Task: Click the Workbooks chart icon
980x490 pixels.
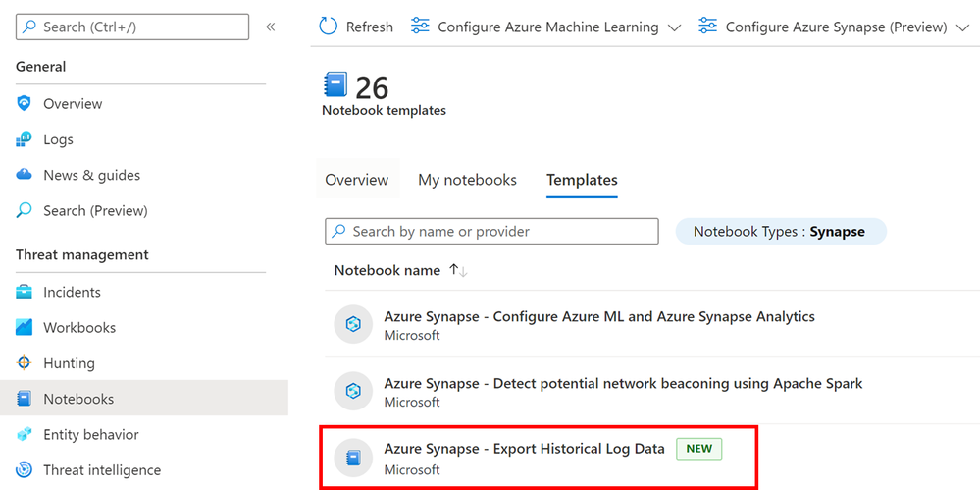Action: 25,327
